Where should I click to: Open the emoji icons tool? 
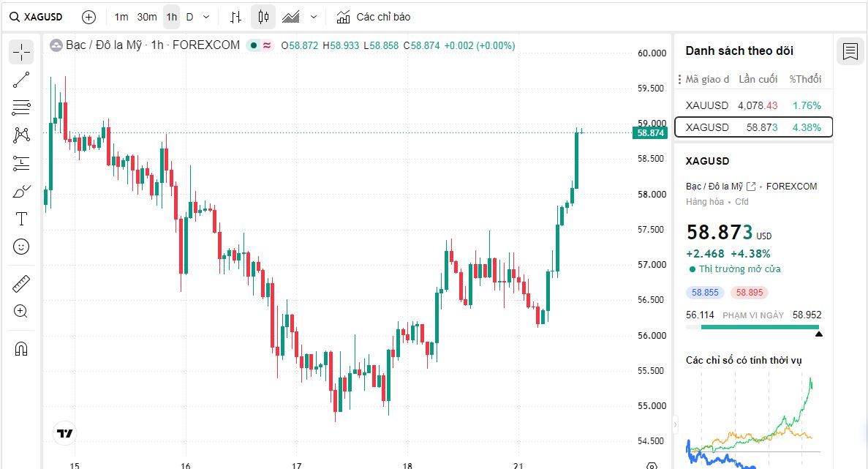[21, 247]
